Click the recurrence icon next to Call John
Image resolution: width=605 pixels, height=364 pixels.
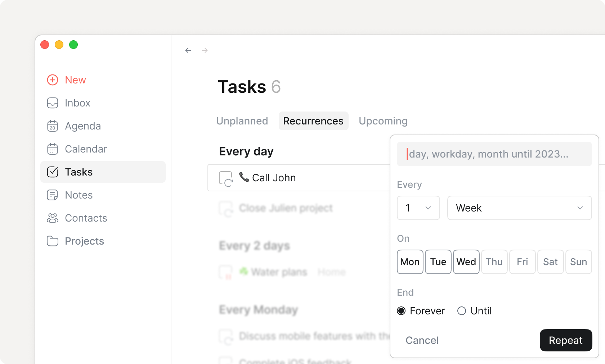point(227,178)
